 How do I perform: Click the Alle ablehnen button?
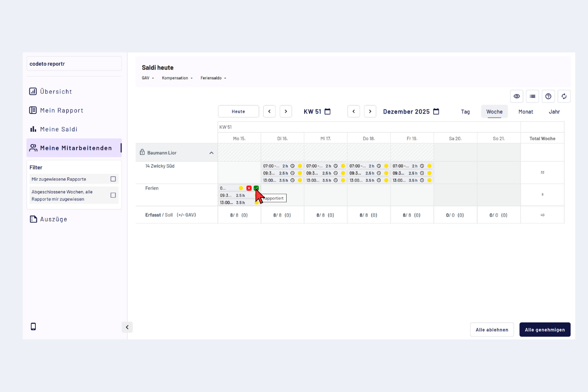tap(492, 330)
